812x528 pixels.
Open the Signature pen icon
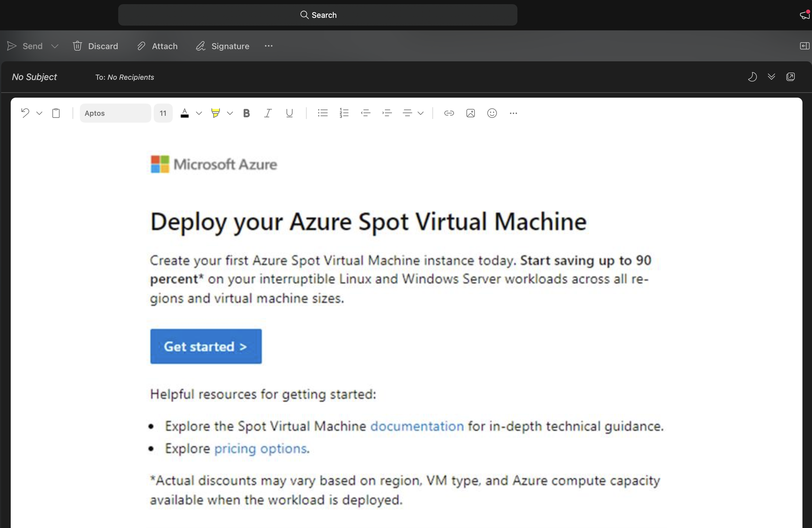tap(201, 46)
